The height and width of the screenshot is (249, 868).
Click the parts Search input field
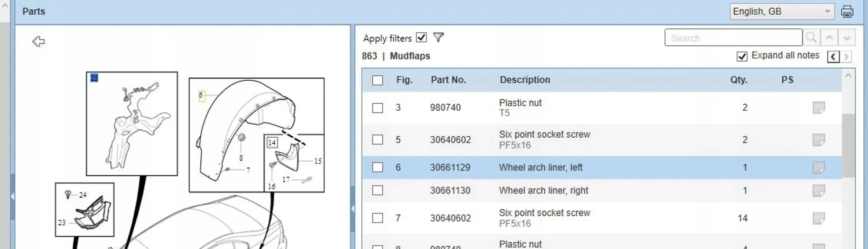click(x=733, y=38)
